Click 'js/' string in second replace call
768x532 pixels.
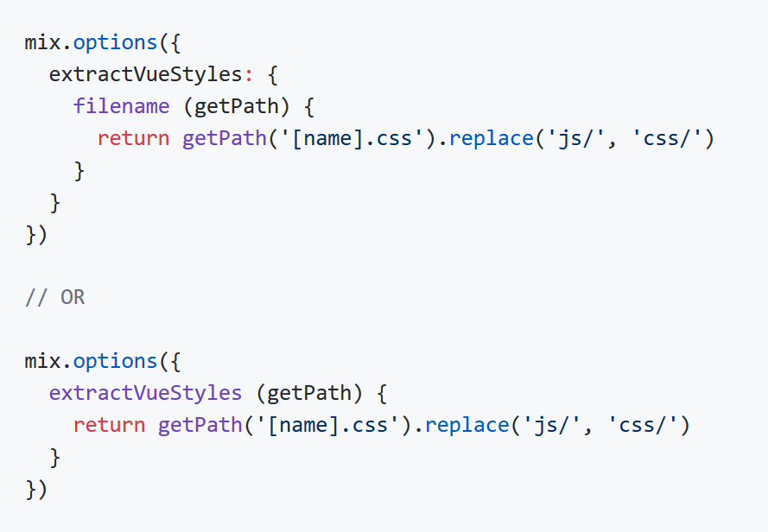553,425
